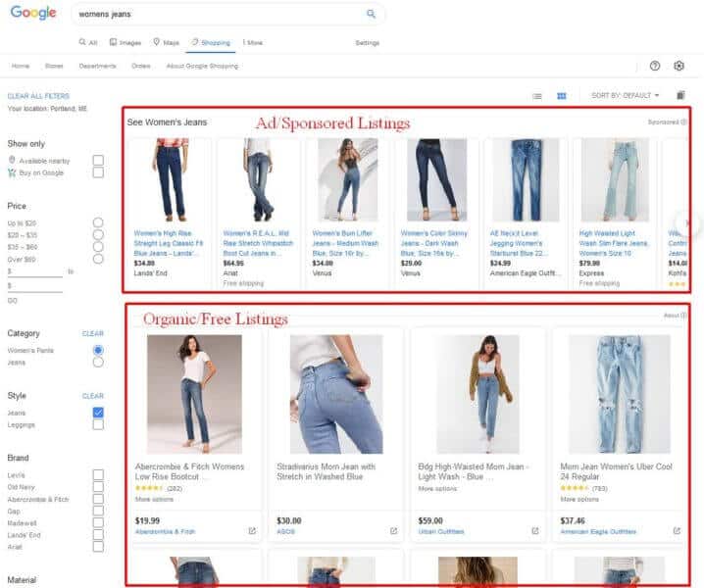Check the Levi's brand checkbox
This screenshot has height=588, width=704.
[98, 474]
